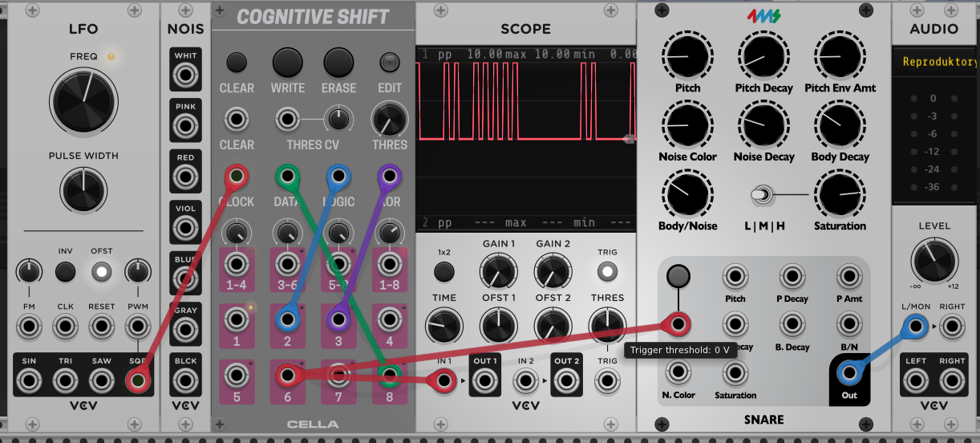Click the LFO TRI output jack
Viewport: 980px width, 443px height.
point(65,380)
